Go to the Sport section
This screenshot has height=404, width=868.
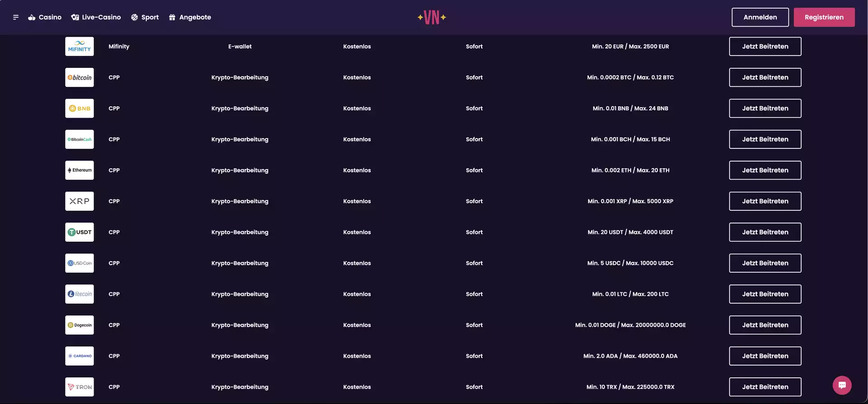tap(145, 17)
